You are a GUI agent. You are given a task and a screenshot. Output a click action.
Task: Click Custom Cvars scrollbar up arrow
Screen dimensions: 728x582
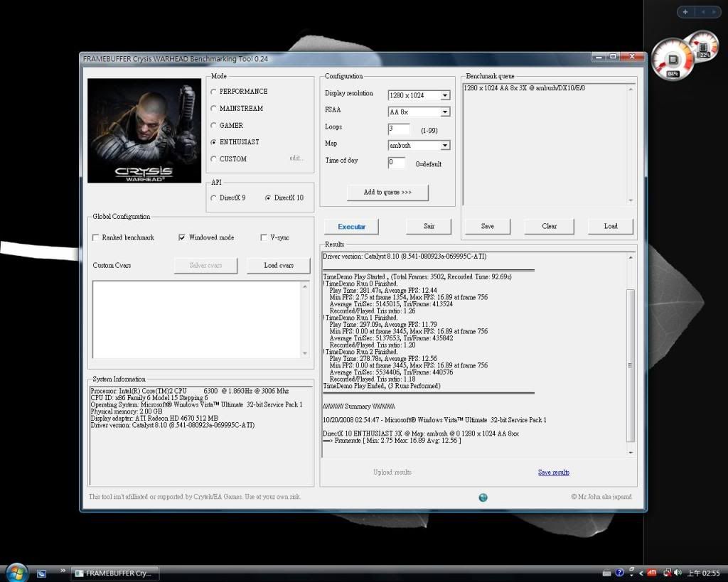tap(305, 287)
